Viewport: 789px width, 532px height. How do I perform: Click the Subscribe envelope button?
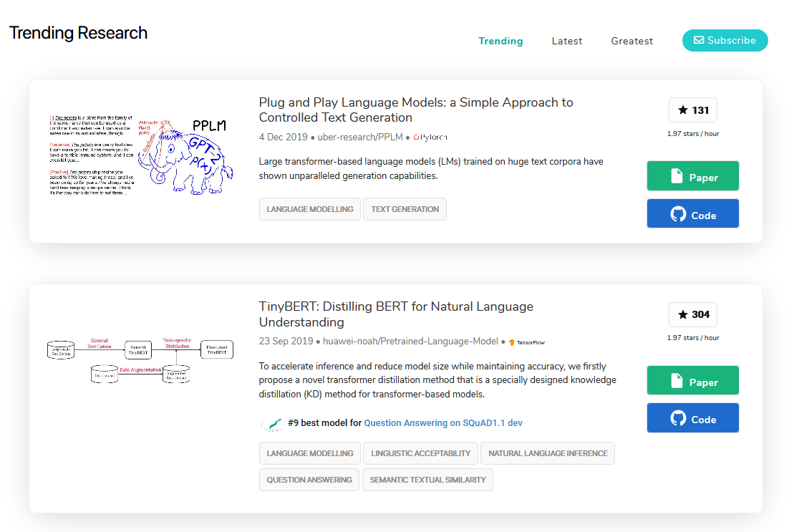(725, 41)
